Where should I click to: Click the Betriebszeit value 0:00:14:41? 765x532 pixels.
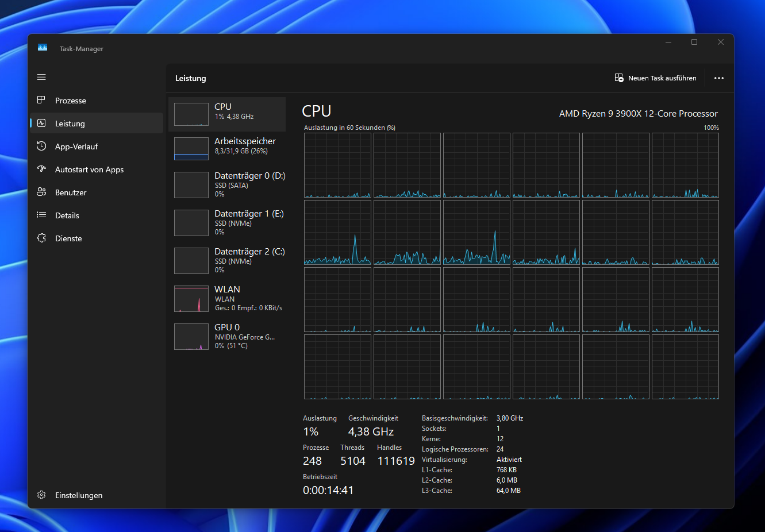328,490
